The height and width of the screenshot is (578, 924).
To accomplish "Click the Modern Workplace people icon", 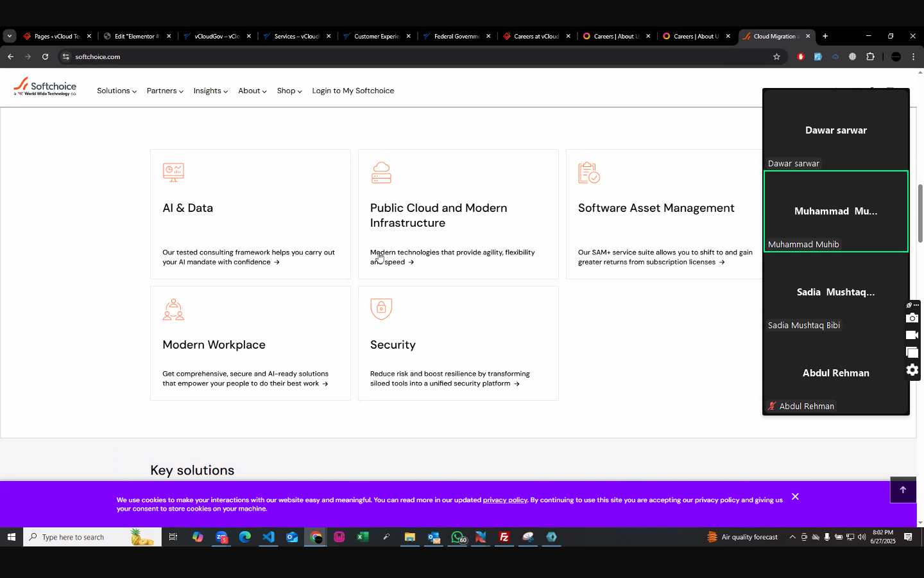I will click(x=173, y=310).
